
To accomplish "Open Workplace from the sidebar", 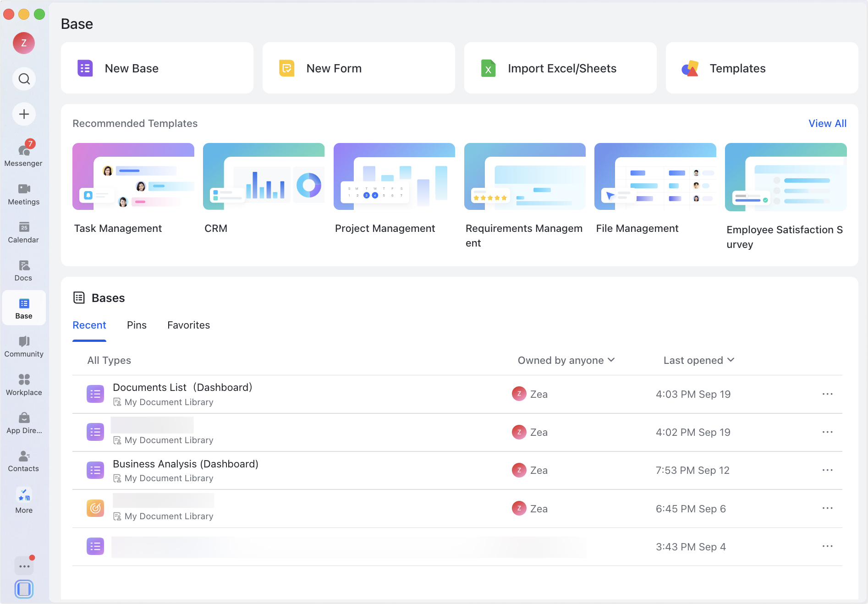I will (24, 385).
